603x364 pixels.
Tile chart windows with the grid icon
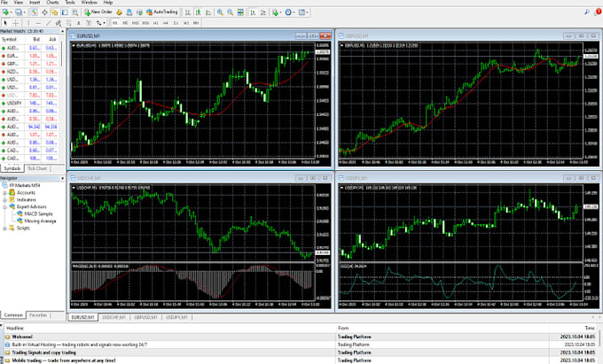240,12
